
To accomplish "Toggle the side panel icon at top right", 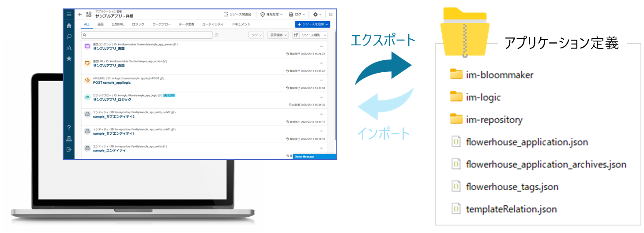I will click(x=331, y=14).
